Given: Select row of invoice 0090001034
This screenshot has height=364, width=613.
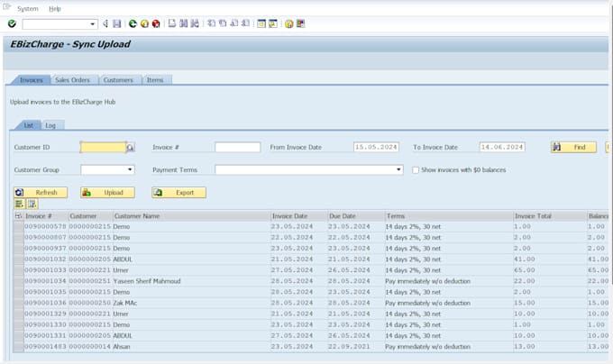Looking at the screenshot, I should click(18, 282).
